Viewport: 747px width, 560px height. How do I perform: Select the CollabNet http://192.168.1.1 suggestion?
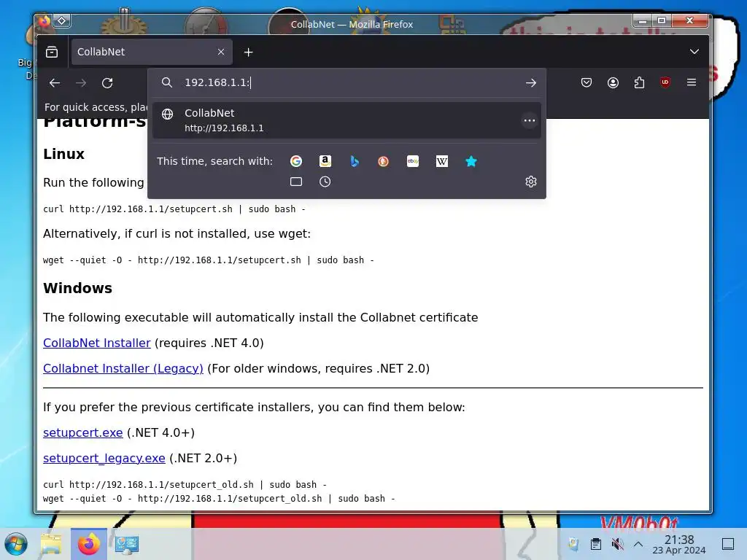(x=347, y=120)
